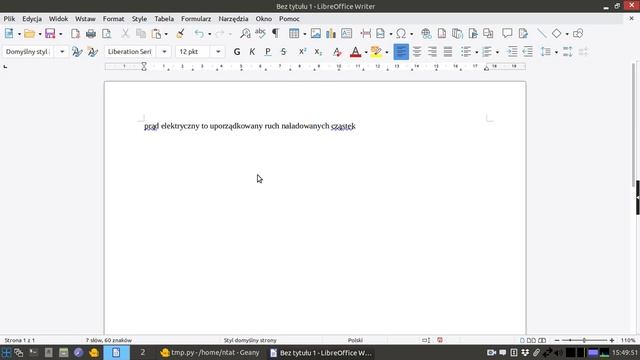Expand the paragraph style dropdown

pos(62,52)
